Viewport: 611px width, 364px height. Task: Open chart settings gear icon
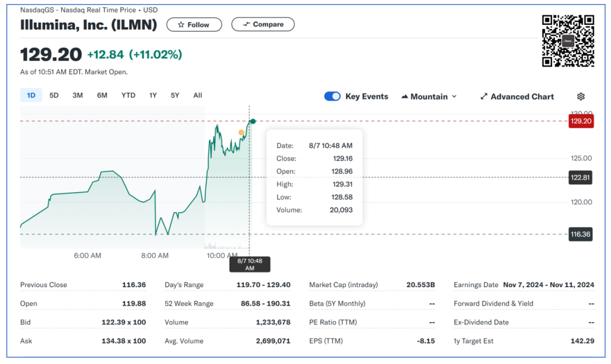point(580,97)
